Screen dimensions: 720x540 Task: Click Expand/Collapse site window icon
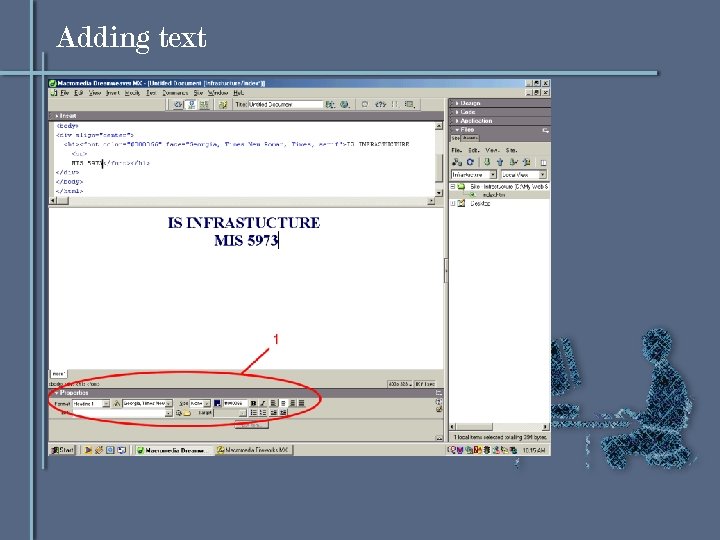click(x=543, y=163)
